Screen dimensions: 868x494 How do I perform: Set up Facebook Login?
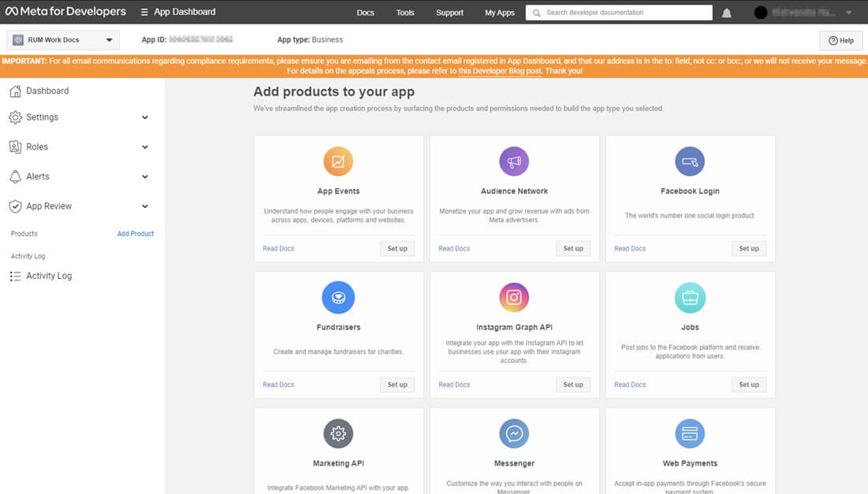click(749, 248)
